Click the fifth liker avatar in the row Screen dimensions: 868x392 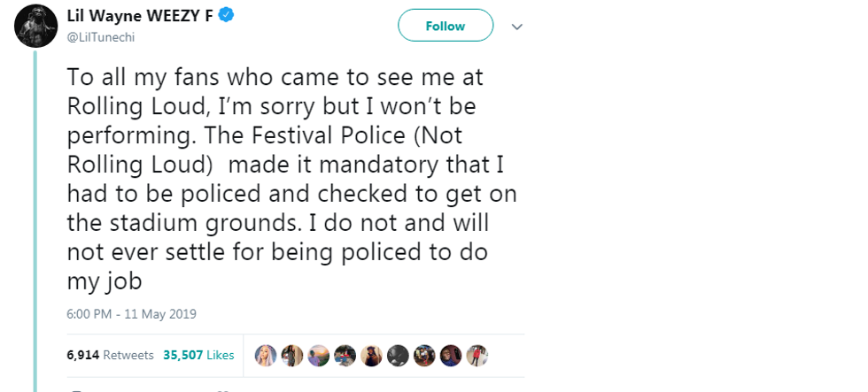(x=372, y=355)
